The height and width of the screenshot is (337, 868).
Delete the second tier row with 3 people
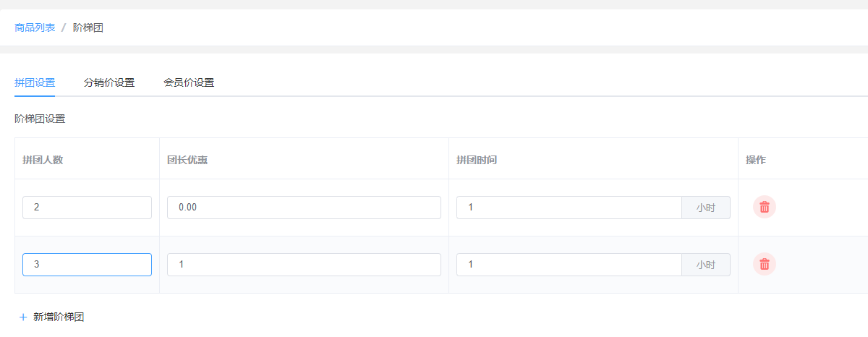tap(765, 265)
